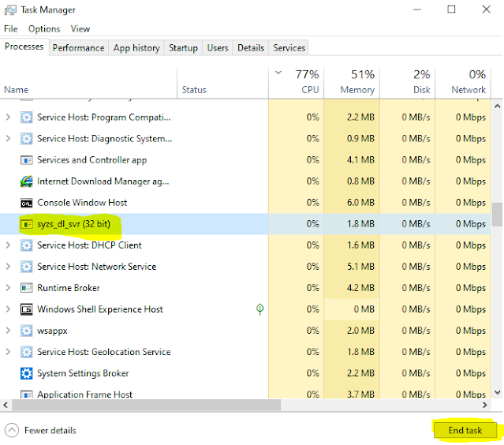Expand Service Host: Diagnostic System row
The height and width of the screenshot is (445, 504).
click(9, 139)
